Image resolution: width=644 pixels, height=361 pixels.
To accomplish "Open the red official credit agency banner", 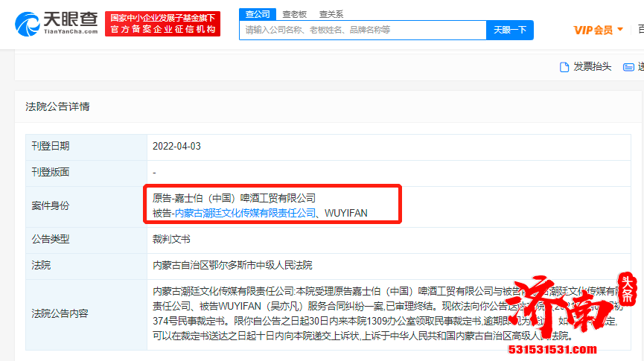I will coord(162,24).
